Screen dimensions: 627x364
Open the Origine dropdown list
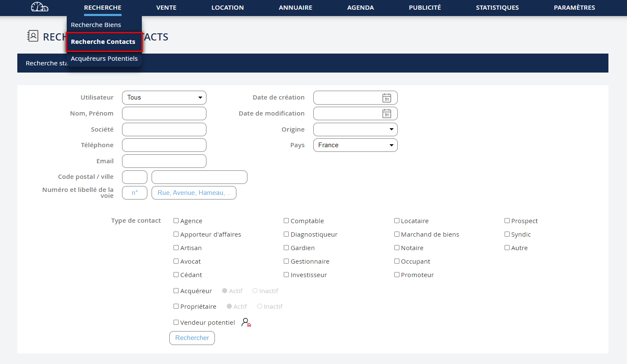tap(355, 129)
